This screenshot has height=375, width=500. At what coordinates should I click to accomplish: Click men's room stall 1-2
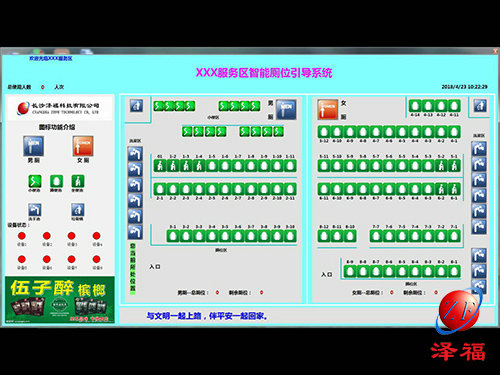tap(173, 166)
